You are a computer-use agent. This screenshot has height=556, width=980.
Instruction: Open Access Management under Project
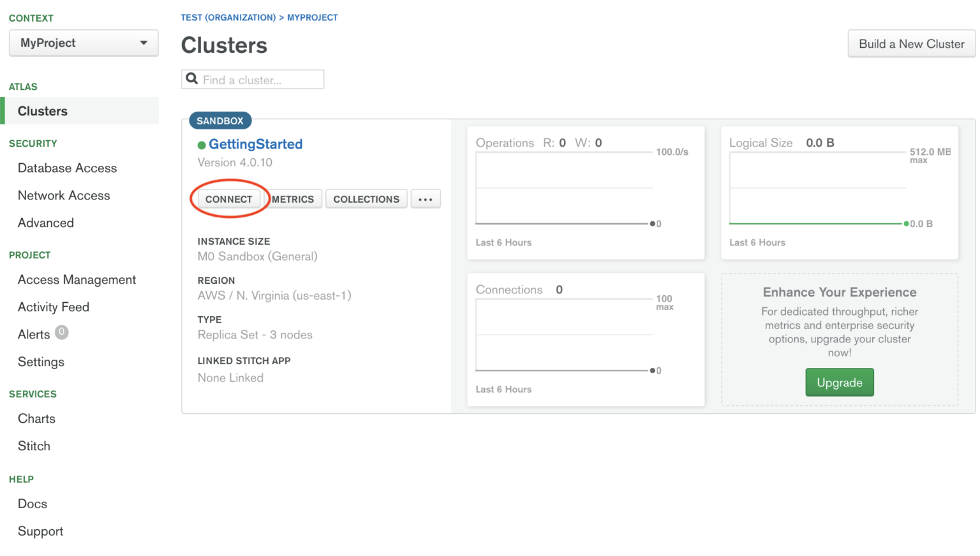pos(77,279)
